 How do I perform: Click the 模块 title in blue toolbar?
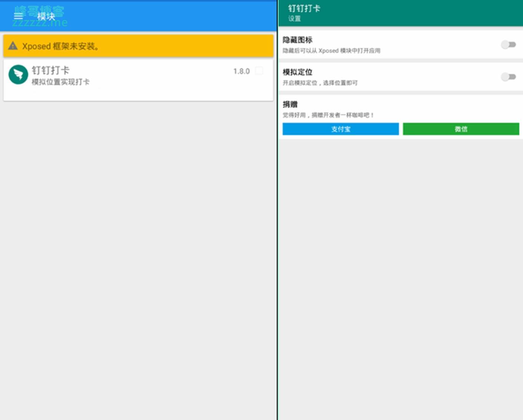(x=46, y=16)
